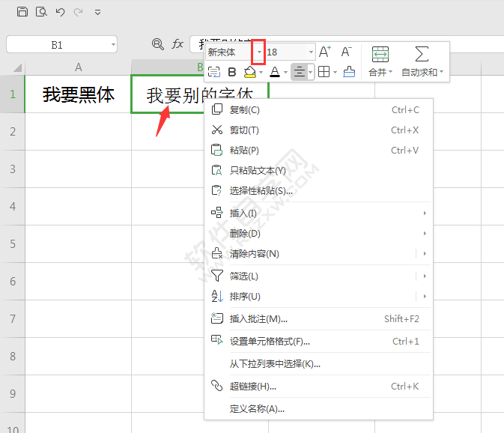Increase font size with A+ icon
The height and width of the screenshot is (433, 504).
[325, 52]
